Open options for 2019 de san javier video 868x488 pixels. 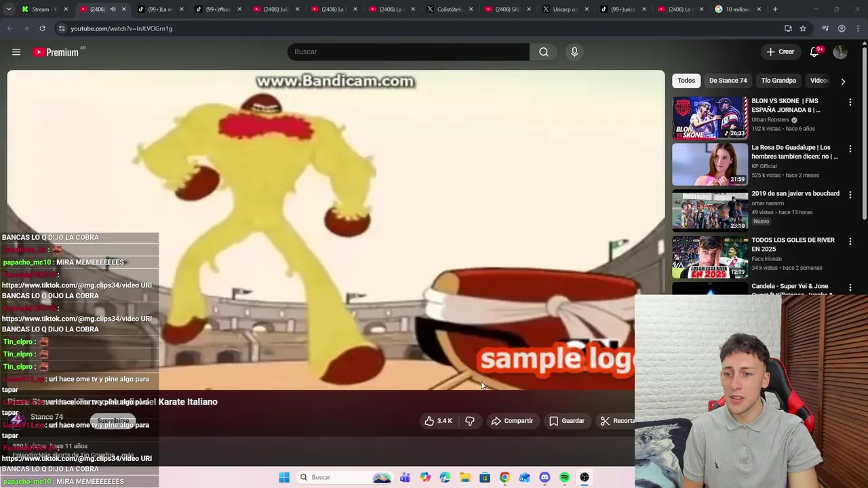point(850,195)
